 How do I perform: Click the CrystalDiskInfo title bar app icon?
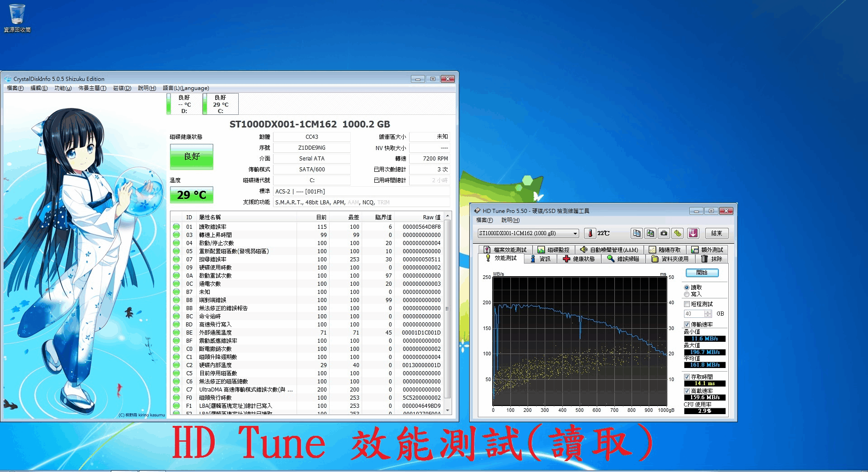point(8,79)
